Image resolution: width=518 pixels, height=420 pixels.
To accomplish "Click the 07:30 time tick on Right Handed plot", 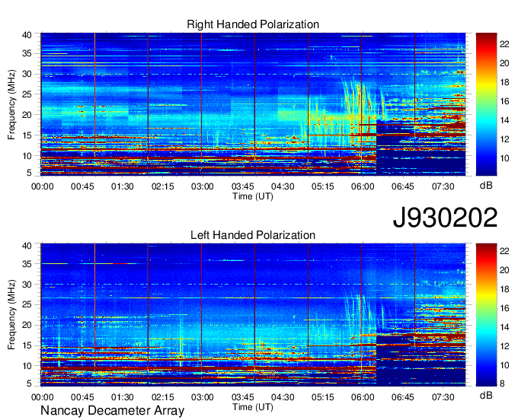I will [443, 186].
